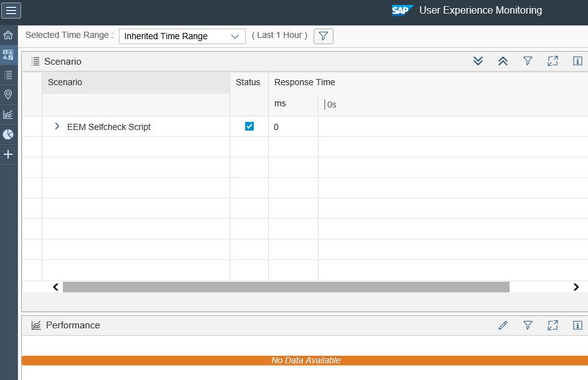Expand the EEM Selfcheck Script row
Image resolution: width=588 pixels, height=380 pixels.
tap(57, 126)
